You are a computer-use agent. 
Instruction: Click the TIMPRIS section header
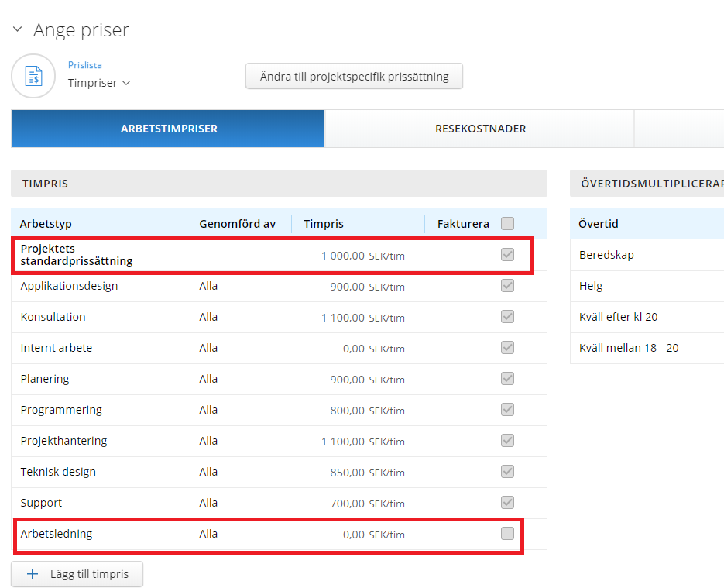[279, 184]
